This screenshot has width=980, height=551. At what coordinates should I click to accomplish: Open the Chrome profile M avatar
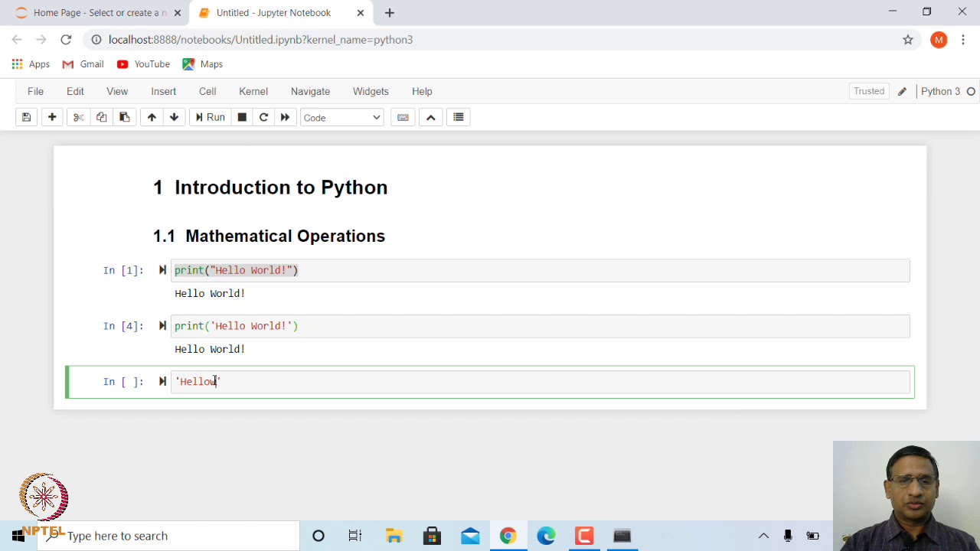click(x=939, y=40)
